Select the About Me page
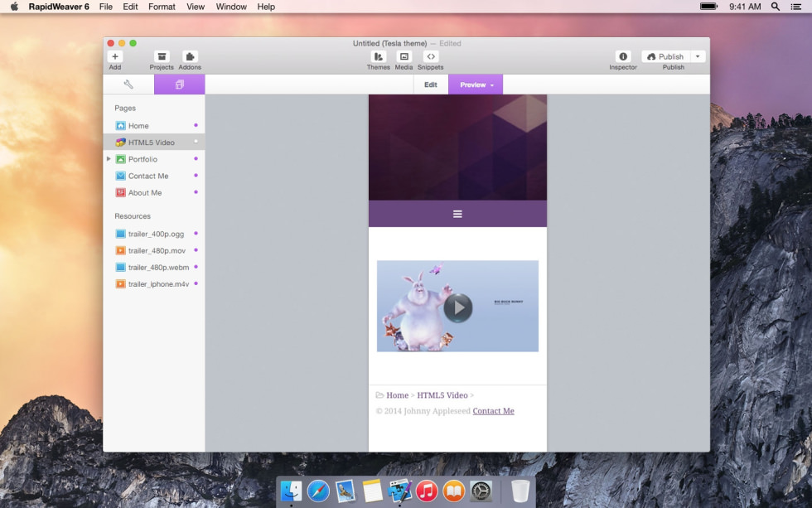The height and width of the screenshot is (508, 812). tap(154, 192)
